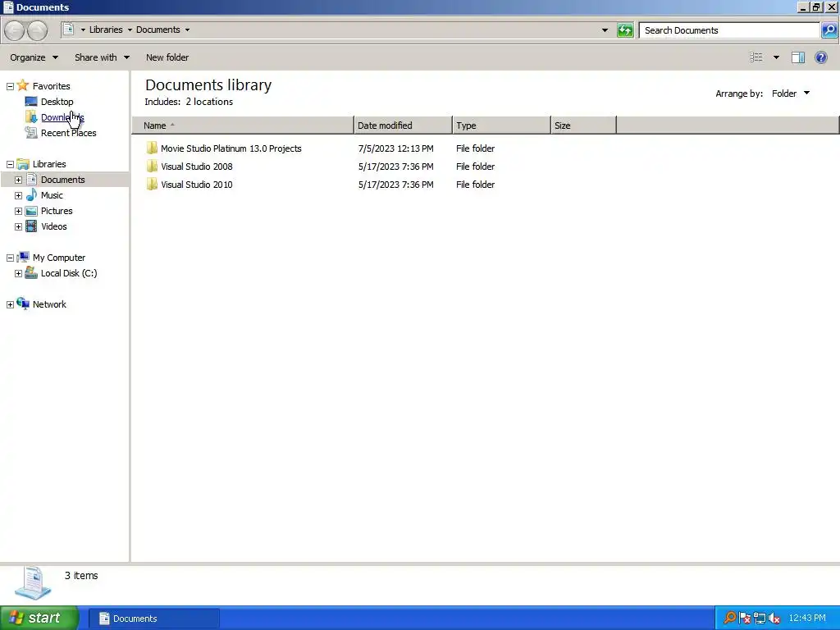Screen dimensions: 840x630
Task: Click the search magnifier button
Action: click(829, 30)
